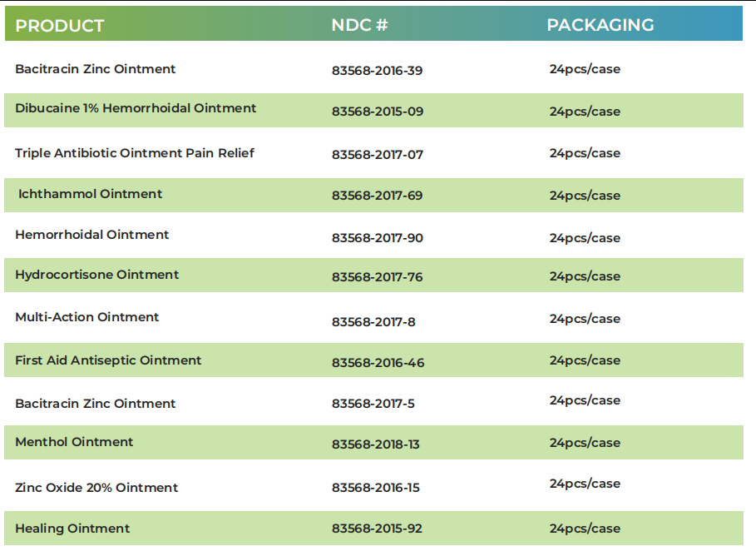Click NDC number 83568-2018-13
Screen dimensions: 756x551
376,444
